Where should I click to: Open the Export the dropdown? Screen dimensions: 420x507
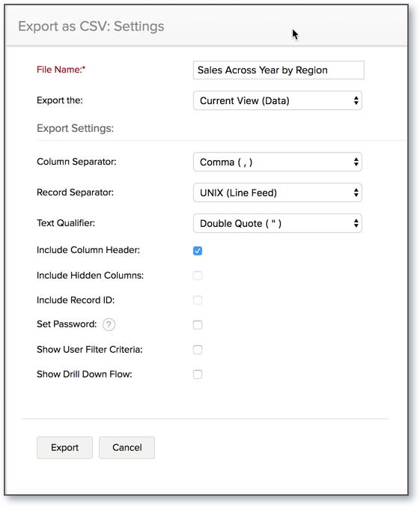(278, 100)
